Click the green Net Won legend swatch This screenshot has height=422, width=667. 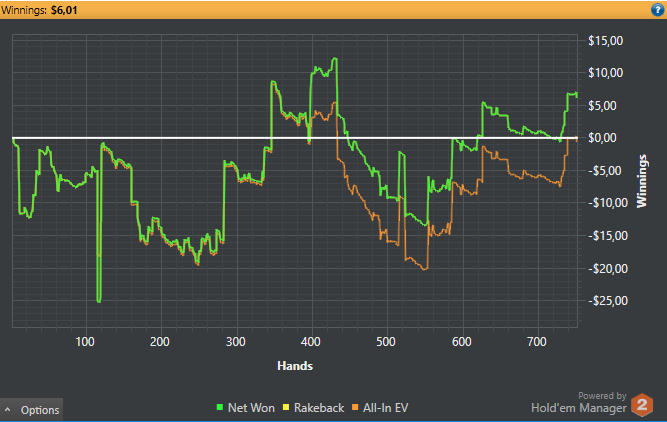[x=220, y=408]
